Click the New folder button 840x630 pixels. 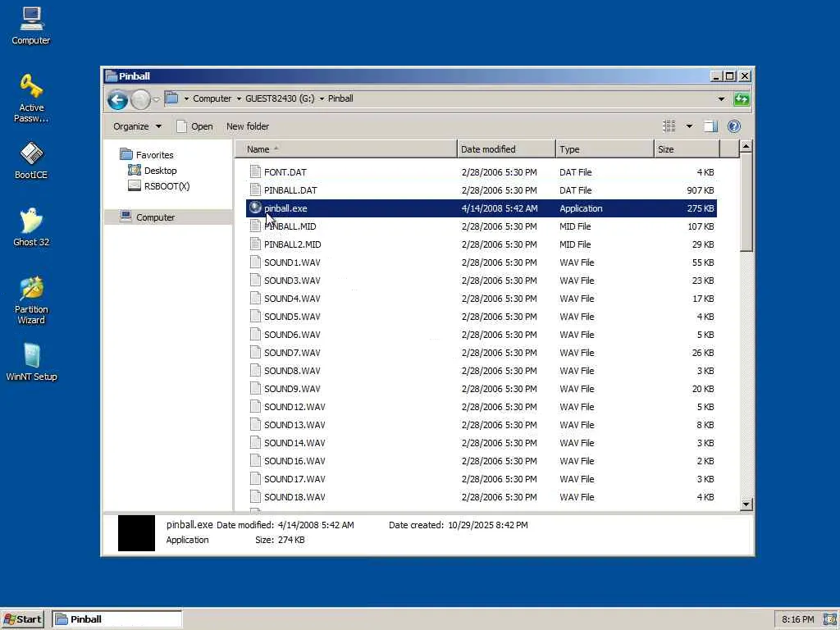(x=248, y=126)
